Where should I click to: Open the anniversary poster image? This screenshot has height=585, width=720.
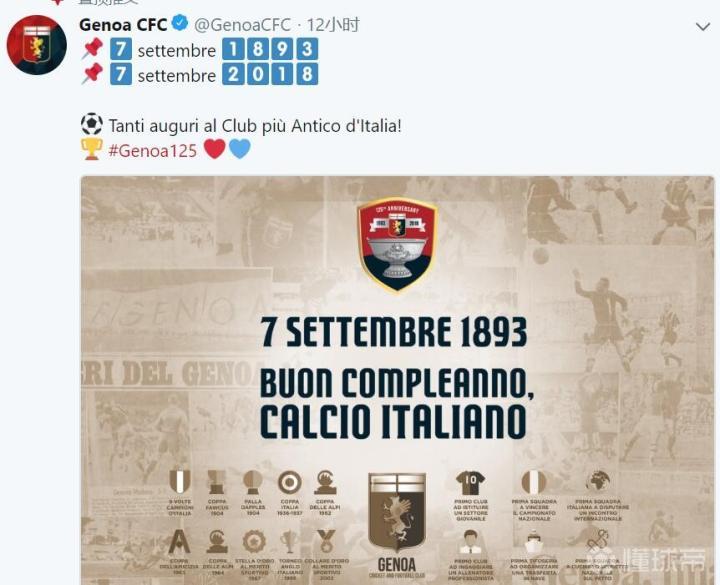pos(398,380)
